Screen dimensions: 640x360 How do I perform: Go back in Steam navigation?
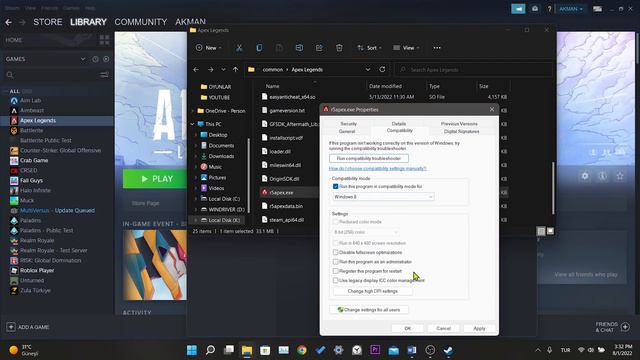tap(9, 22)
